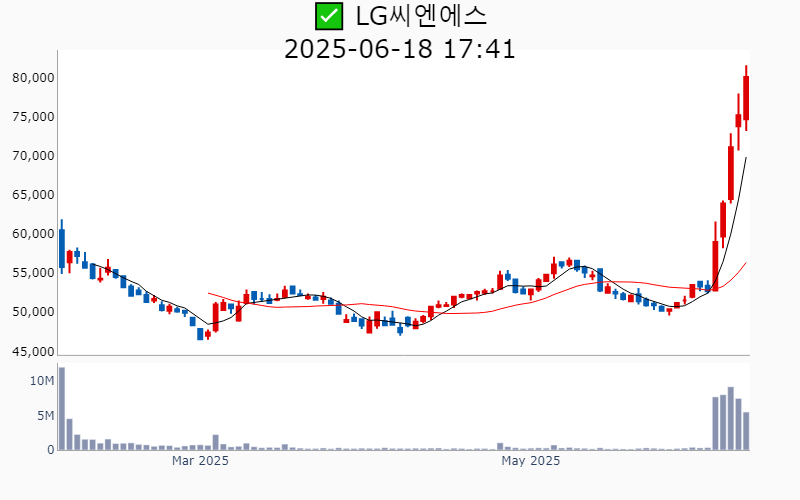This screenshot has height=500, width=800.
Task: Click the 55,000 price axis label
Action: [x=33, y=273]
